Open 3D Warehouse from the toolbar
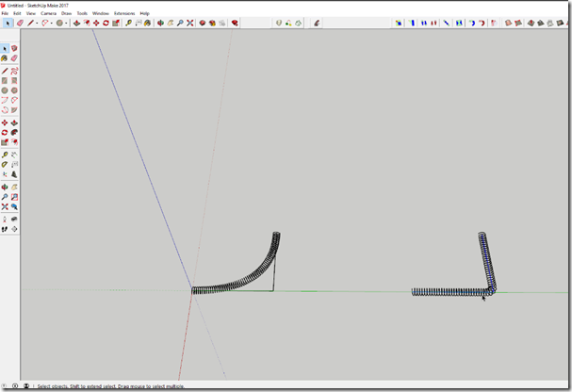 (203, 23)
